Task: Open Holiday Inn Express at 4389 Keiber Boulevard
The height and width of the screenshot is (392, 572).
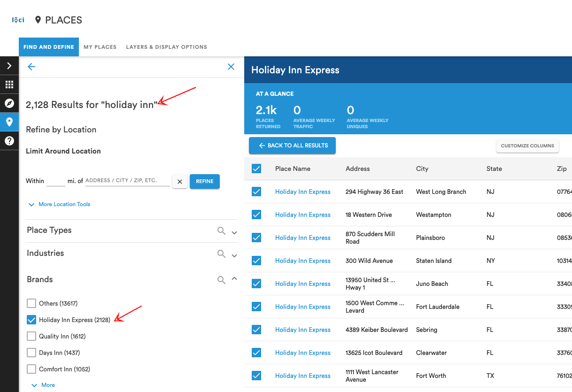Action: (x=303, y=330)
